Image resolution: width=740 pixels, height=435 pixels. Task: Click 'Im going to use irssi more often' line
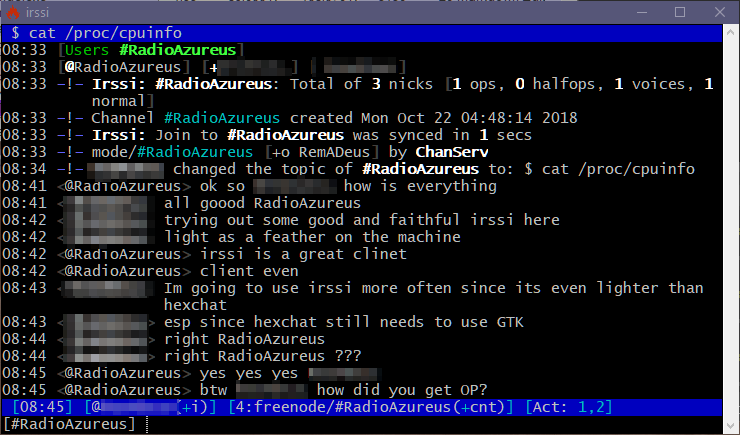pos(433,288)
